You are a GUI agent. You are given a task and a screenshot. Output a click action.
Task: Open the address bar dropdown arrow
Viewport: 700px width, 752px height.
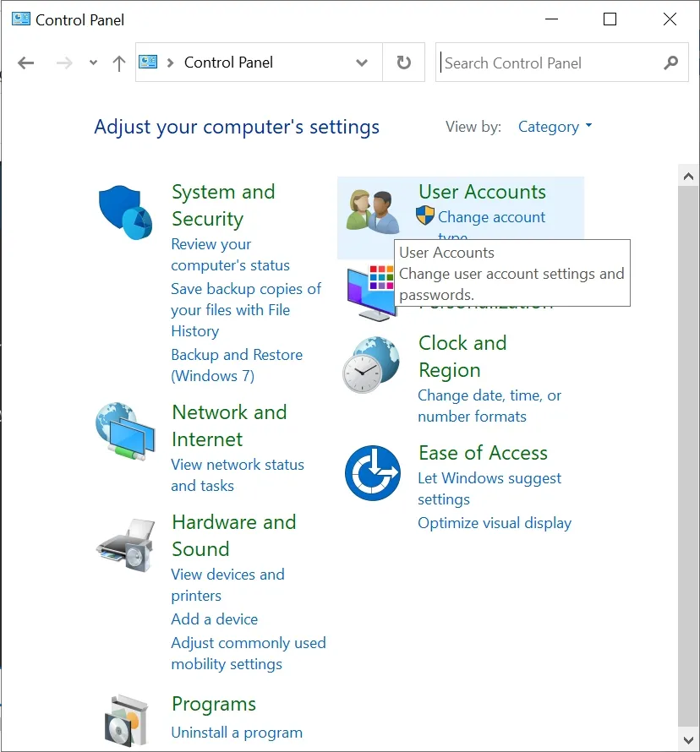pyautogui.click(x=362, y=63)
